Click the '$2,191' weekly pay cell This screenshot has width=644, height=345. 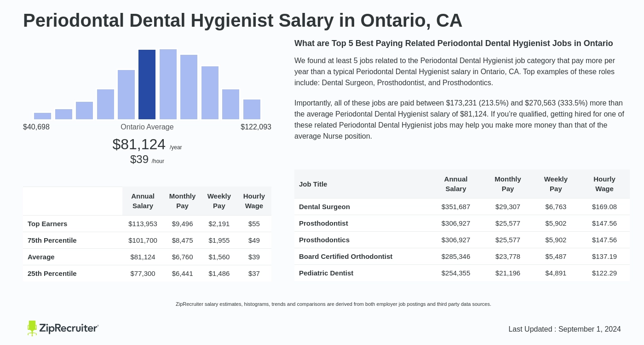[219, 224]
